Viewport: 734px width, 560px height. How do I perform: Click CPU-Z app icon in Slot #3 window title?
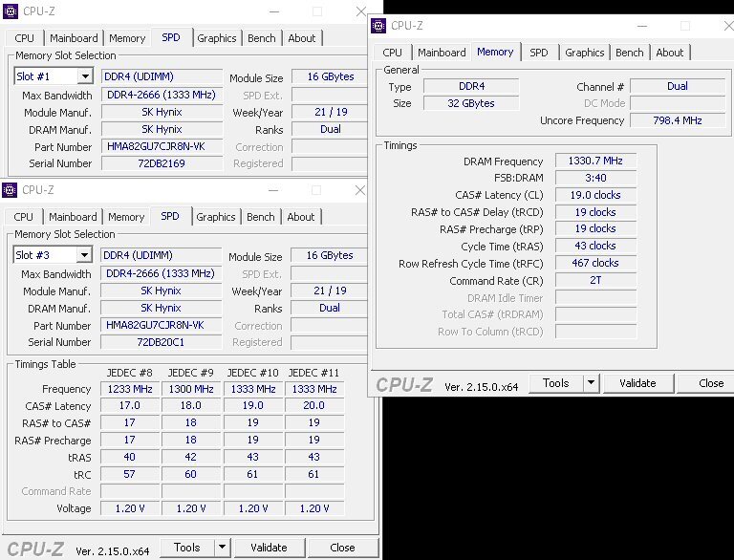point(10,190)
